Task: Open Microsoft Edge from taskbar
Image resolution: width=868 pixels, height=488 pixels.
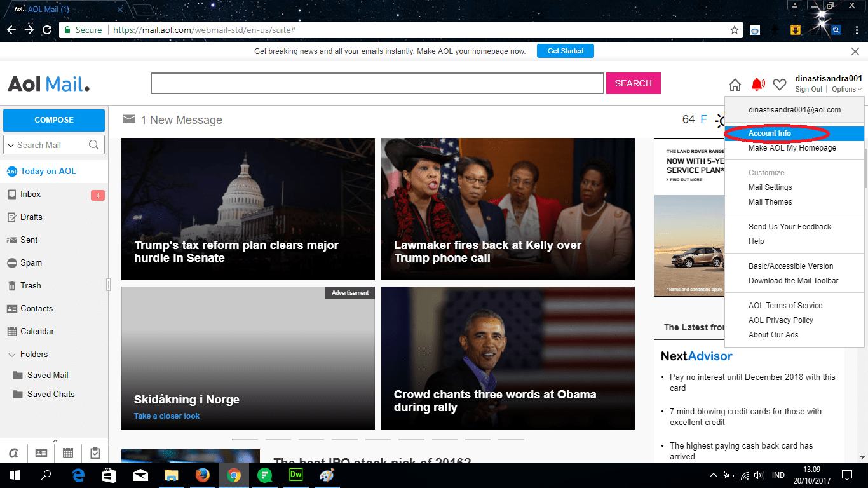Action: pos(78,475)
